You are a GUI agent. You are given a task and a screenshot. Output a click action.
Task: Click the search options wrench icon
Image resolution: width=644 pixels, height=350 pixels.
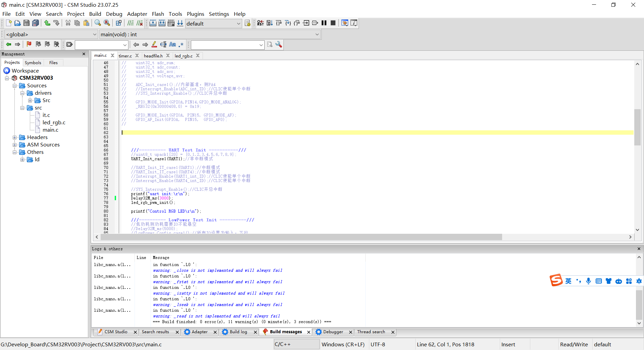tap(279, 44)
